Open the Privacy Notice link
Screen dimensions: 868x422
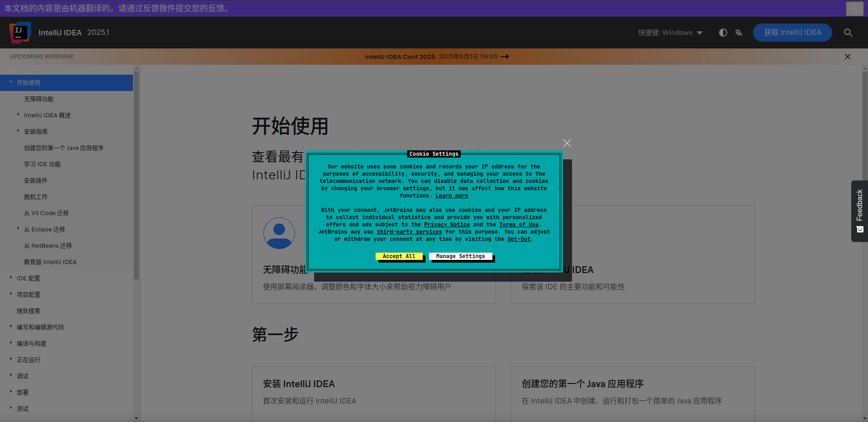(447, 225)
